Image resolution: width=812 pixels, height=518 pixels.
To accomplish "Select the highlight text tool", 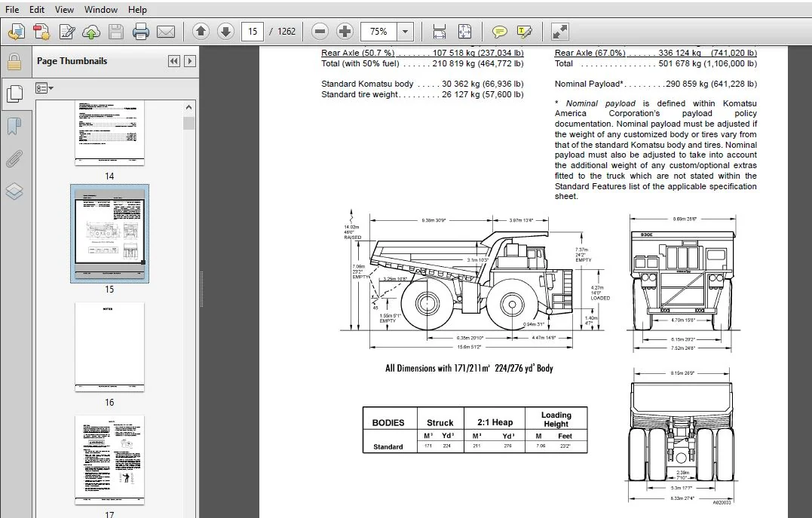I will click(524, 32).
